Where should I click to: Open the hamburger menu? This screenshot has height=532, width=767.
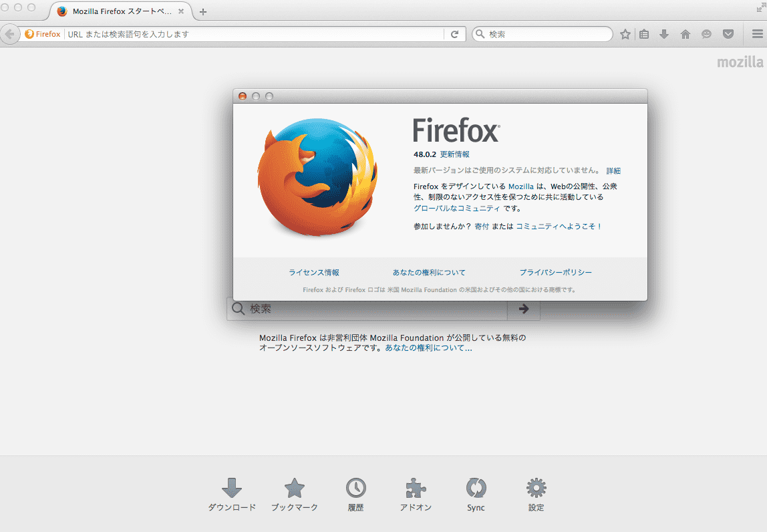click(757, 34)
